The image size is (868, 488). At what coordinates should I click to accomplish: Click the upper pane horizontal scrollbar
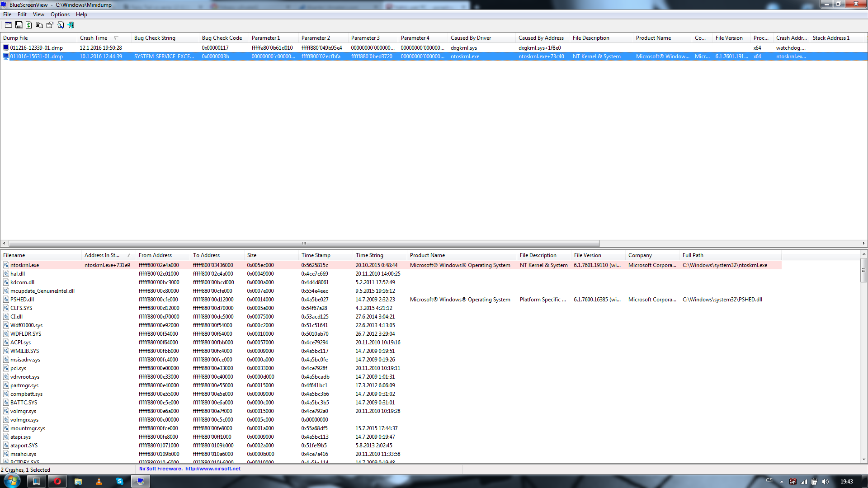[304, 243]
